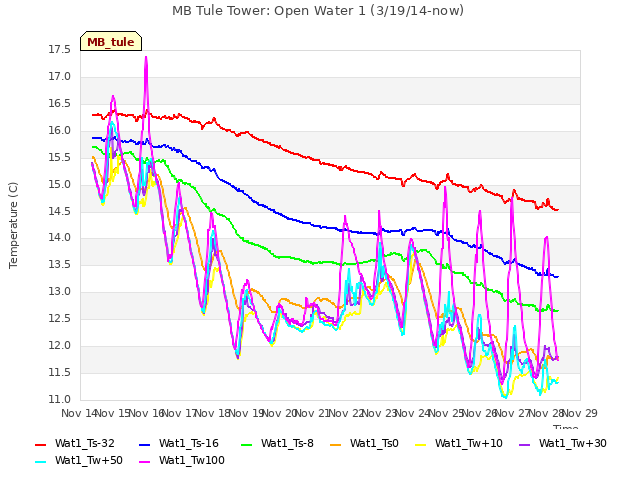The image size is (640, 480).
Task: Select Wat1_Ts-8 legend label
Action: (287, 444)
